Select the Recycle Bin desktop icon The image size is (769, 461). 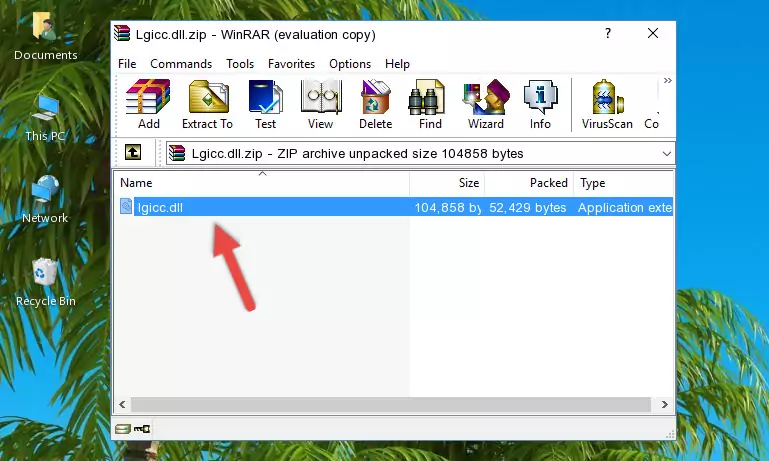pyautogui.click(x=46, y=283)
